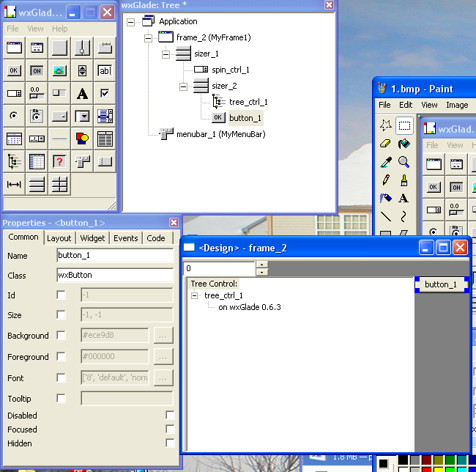
Task: Collapse the frame_2 (MyFrame1) tree node
Action: coord(149,37)
